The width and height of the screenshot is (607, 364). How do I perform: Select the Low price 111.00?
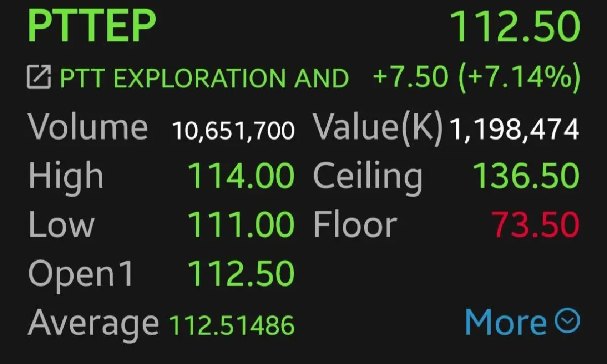[x=241, y=224]
